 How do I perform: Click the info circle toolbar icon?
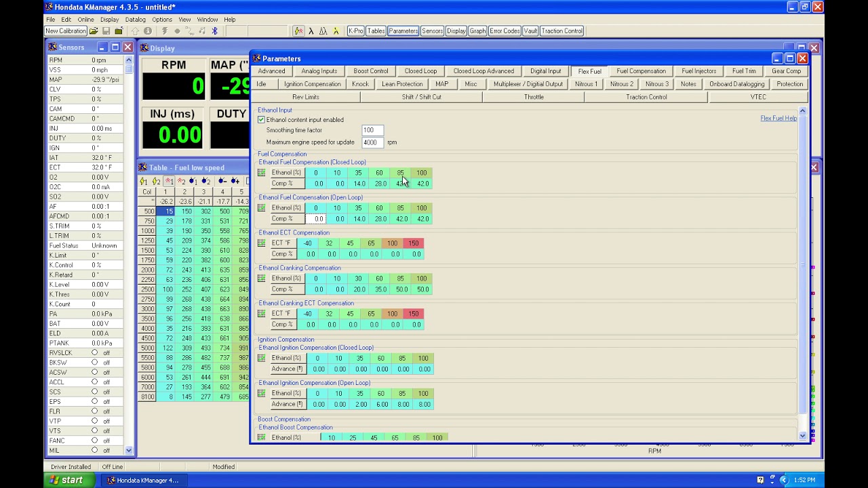click(x=148, y=31)
